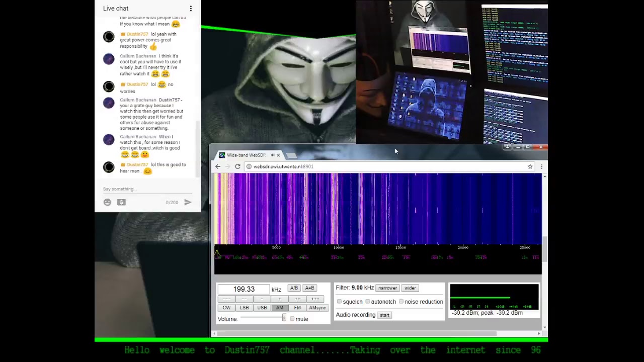Click the address bar URL websdr.ewi.utwente.nl
The height and width of the screenshot is (362, 644).
[x=283, y=166]
